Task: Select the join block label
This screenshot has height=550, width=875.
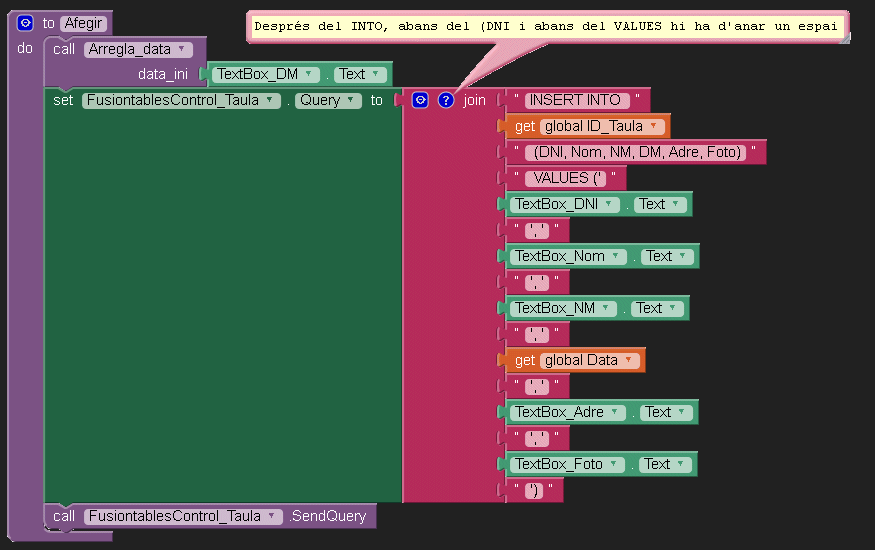Action: [474, 100]
